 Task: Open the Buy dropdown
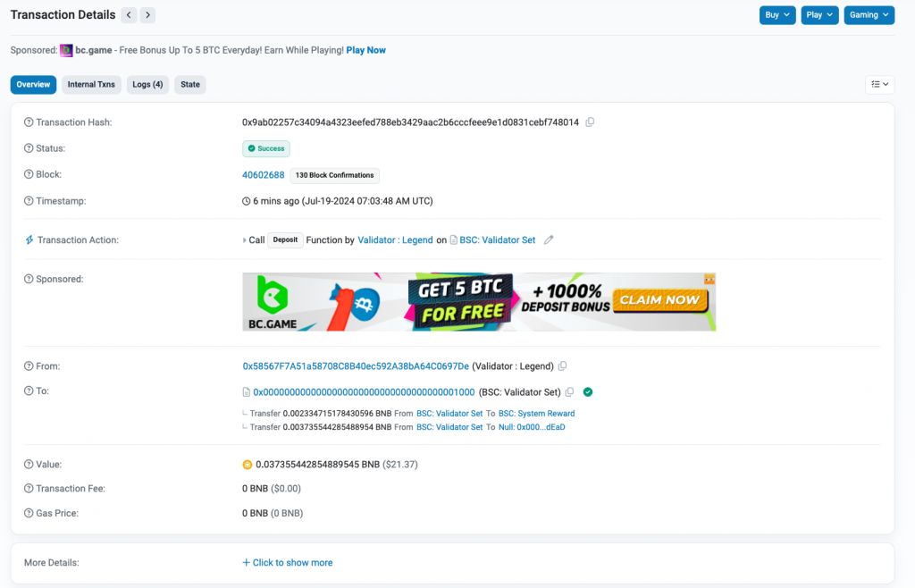tap(777, 15)
